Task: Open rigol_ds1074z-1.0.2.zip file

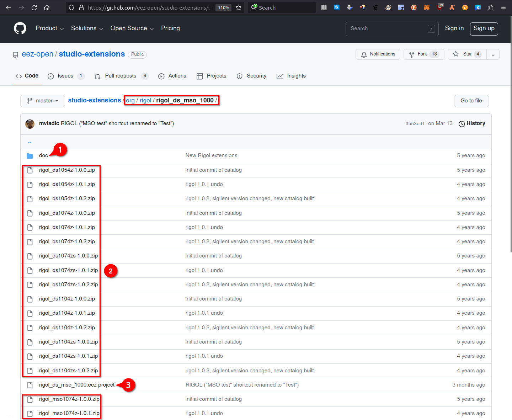Action: [67, 241]
